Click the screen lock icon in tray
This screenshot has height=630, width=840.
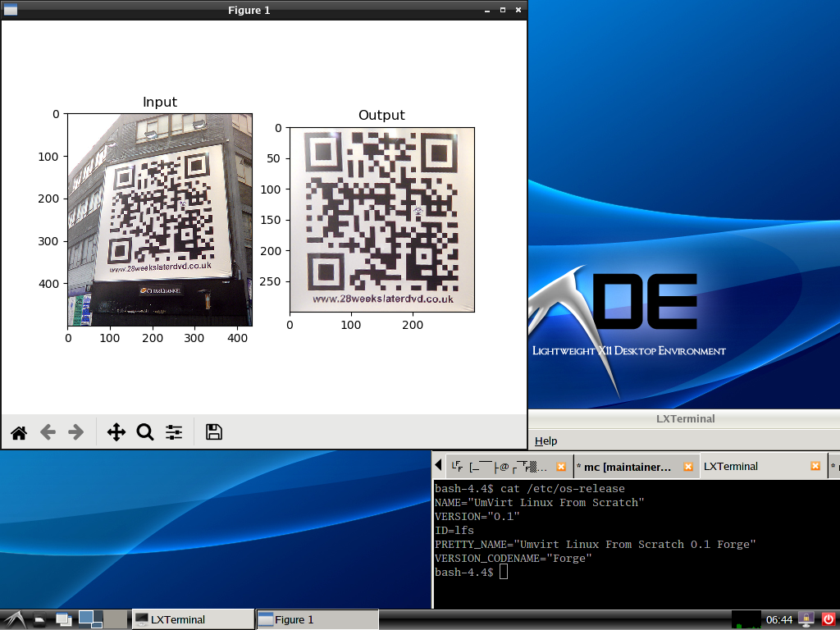click(x=806, y=619)
